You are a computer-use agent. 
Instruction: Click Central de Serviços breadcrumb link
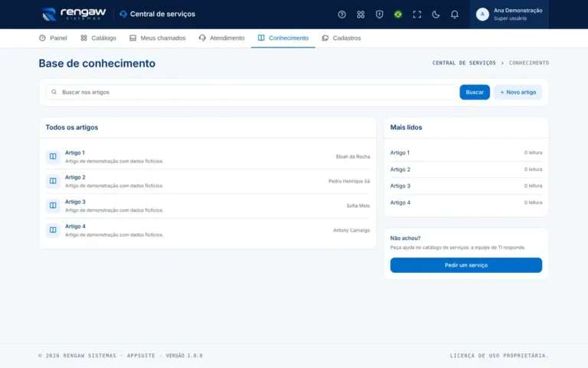464,63
